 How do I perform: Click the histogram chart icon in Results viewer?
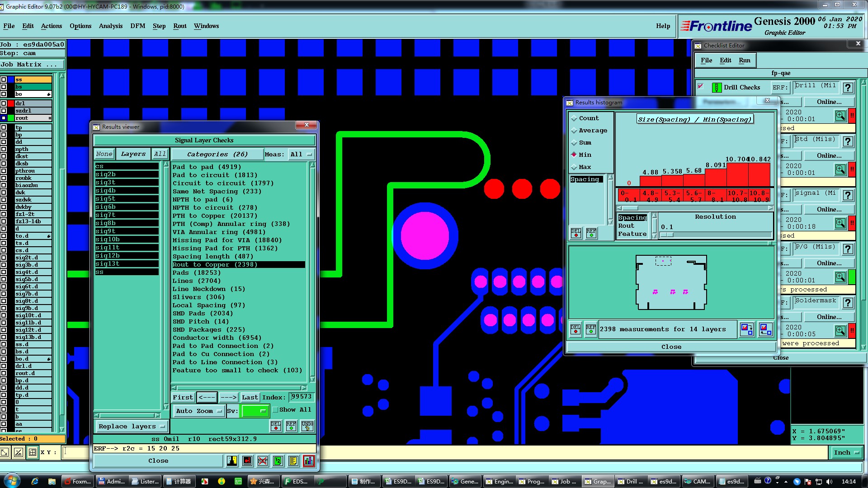point(309,460)
